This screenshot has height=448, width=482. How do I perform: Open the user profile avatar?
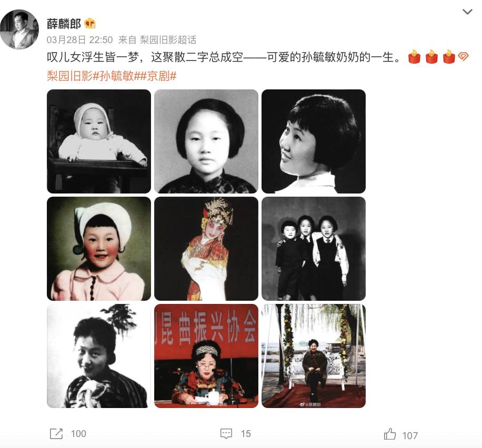[x=19, y=29]
